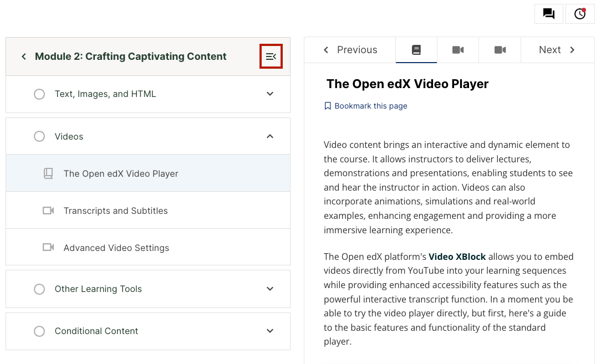Expand Conditional Content section chevron

270,331
